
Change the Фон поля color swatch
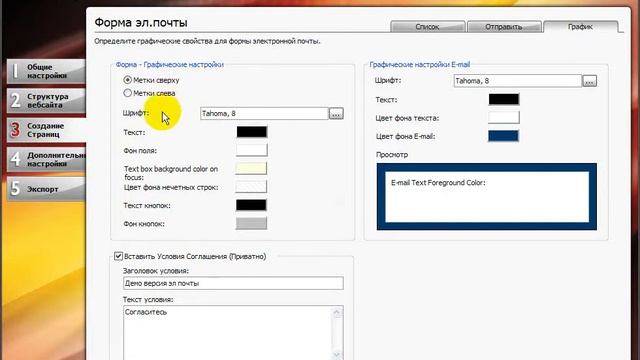[251, 150]
